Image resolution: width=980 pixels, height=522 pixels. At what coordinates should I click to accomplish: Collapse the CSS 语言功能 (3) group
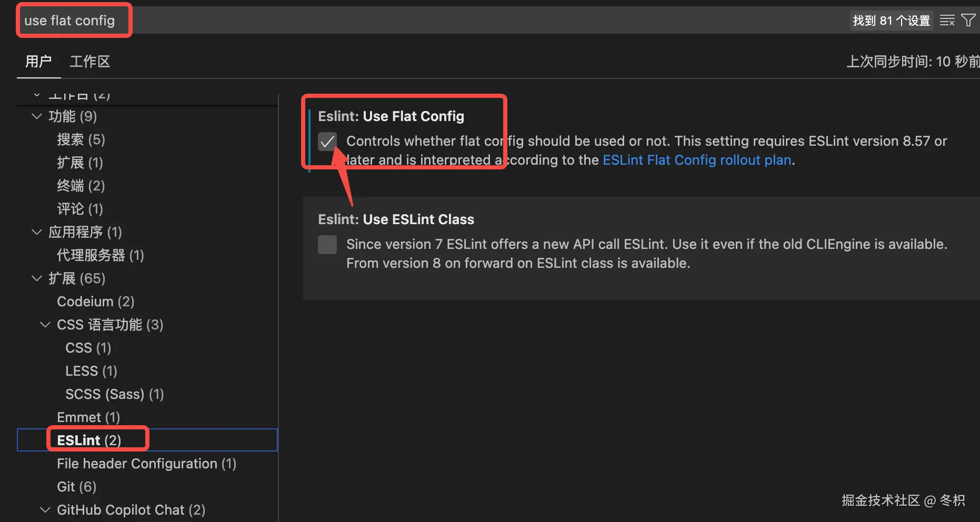tap(45, 325)
